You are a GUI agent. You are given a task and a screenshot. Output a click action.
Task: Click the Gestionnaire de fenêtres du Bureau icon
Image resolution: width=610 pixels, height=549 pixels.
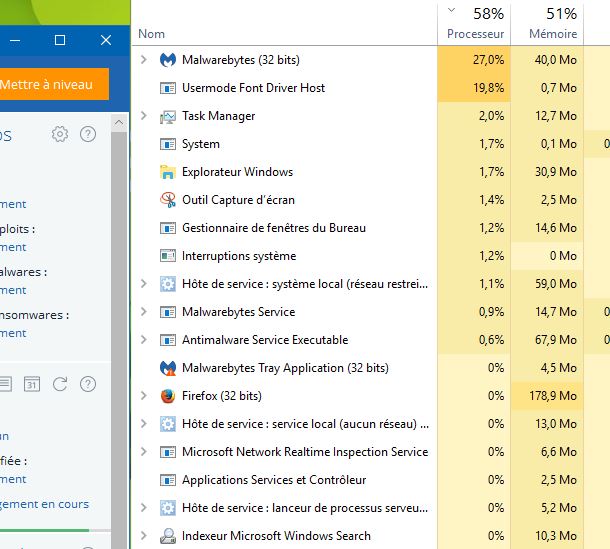168,228
